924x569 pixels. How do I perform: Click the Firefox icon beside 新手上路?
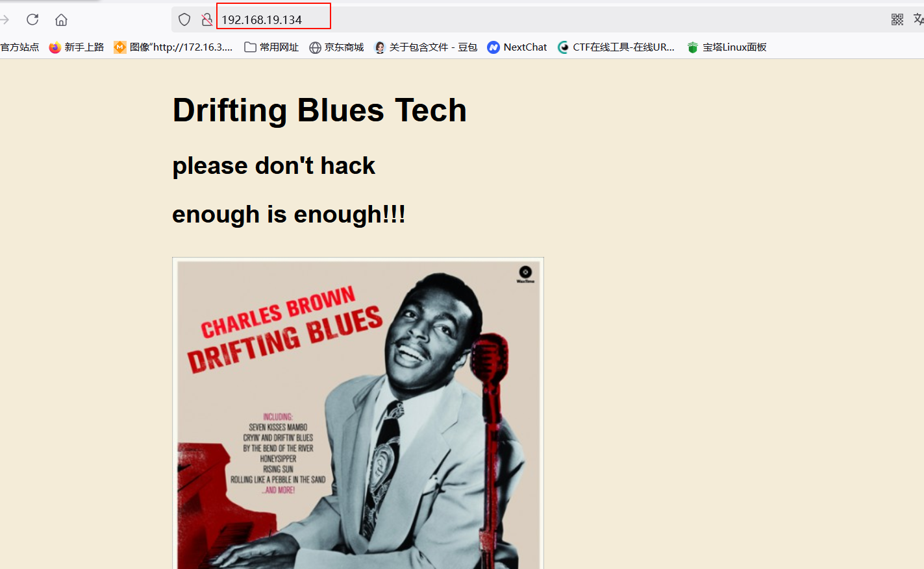coord(55,47)
